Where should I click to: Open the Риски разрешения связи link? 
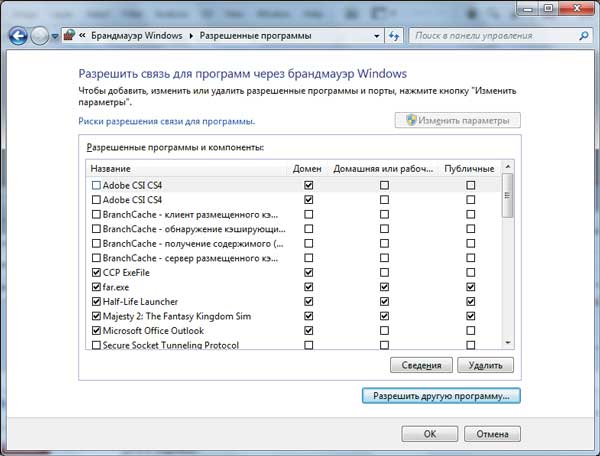[166, 121]
